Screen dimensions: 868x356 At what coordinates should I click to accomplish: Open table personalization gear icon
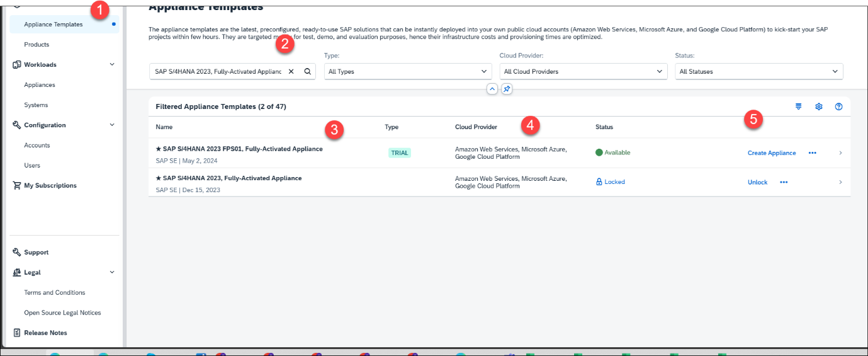click(x=818, y=106)
